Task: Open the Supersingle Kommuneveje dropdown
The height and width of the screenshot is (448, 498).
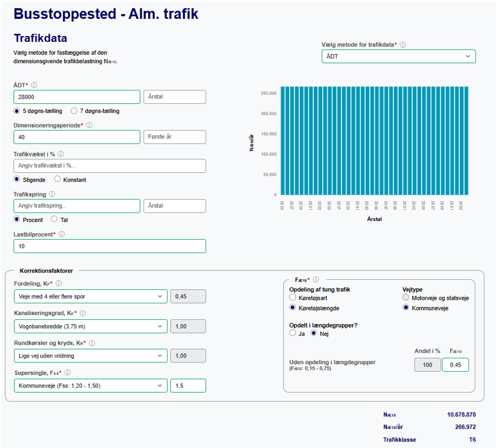Action: tap(90, 386)
